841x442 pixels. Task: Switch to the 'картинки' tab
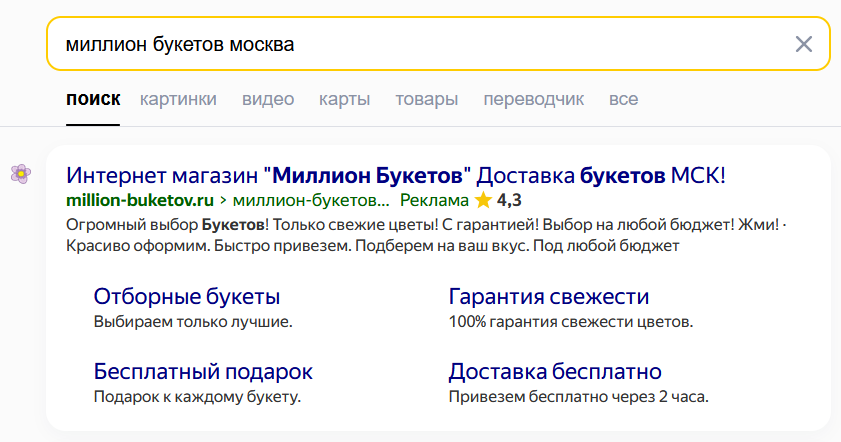tap(178, 99)
